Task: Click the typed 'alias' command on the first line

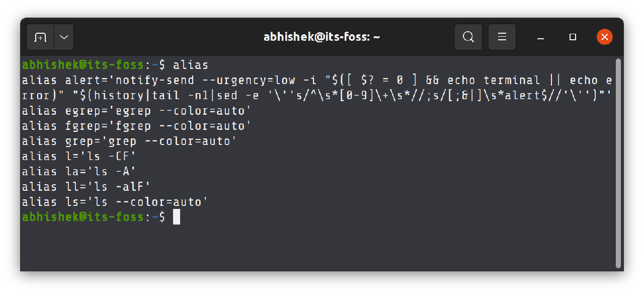Action: (x=190, y=65)
